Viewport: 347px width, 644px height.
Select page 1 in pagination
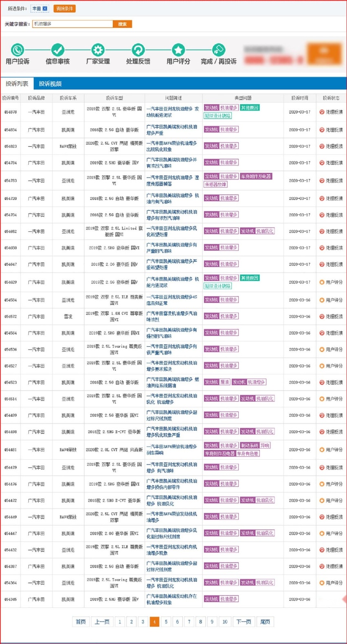click(x=120, y=622)
